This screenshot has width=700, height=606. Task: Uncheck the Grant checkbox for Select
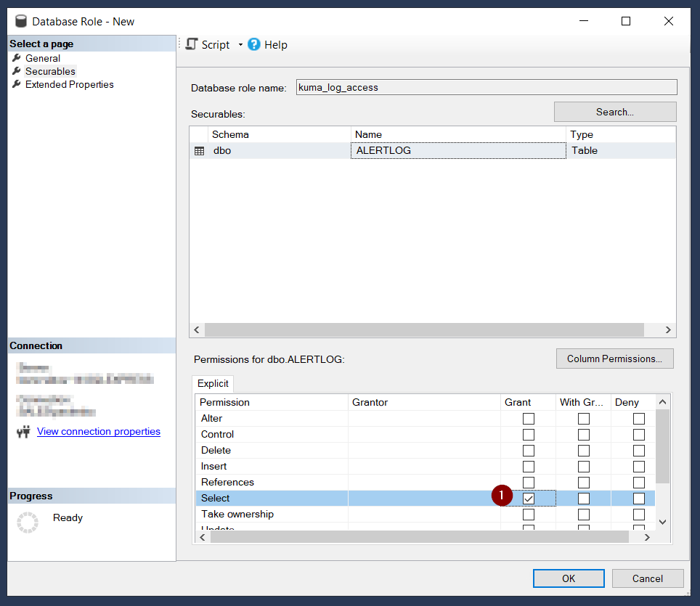[529, 499]
